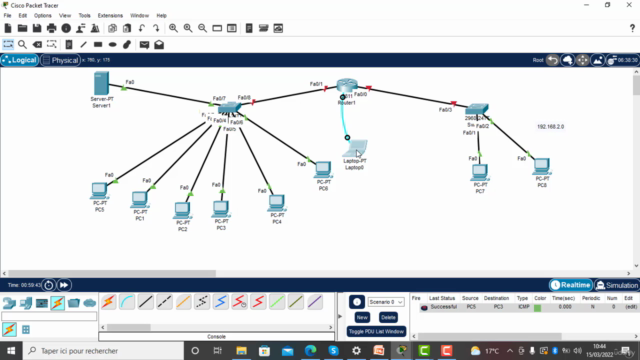
Task: Choose the orange fiber cable
Action: (183, 302)
